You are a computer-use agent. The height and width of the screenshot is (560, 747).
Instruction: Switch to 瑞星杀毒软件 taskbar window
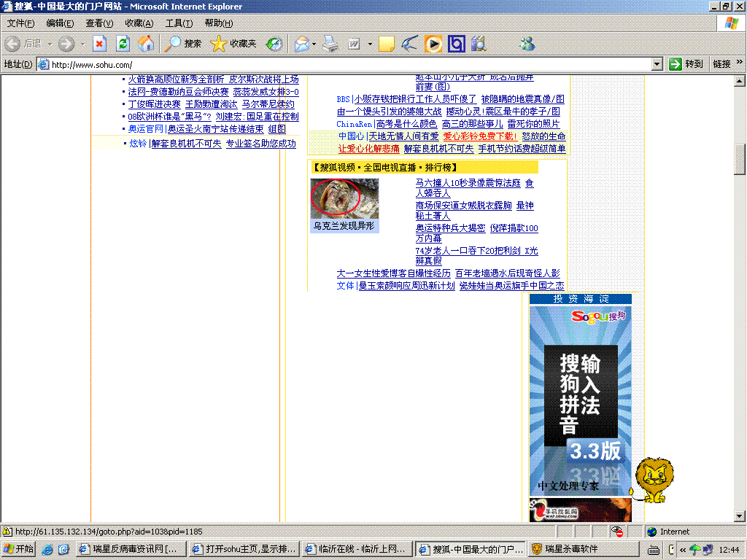point(583,549)
